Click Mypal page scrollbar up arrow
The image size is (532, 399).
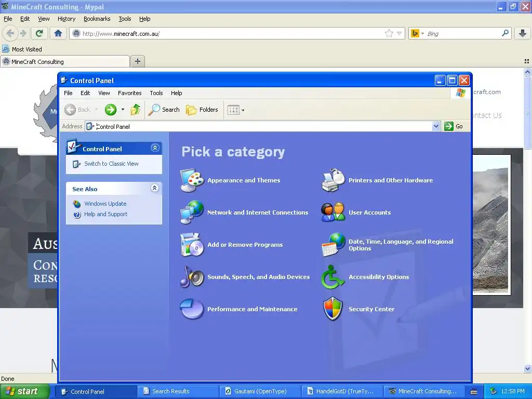pyautogui.click(x=527, y=72)
